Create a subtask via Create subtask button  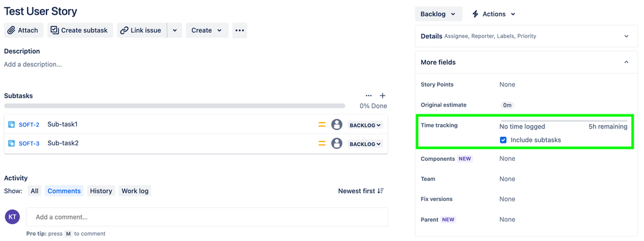(x=80, y=30)
